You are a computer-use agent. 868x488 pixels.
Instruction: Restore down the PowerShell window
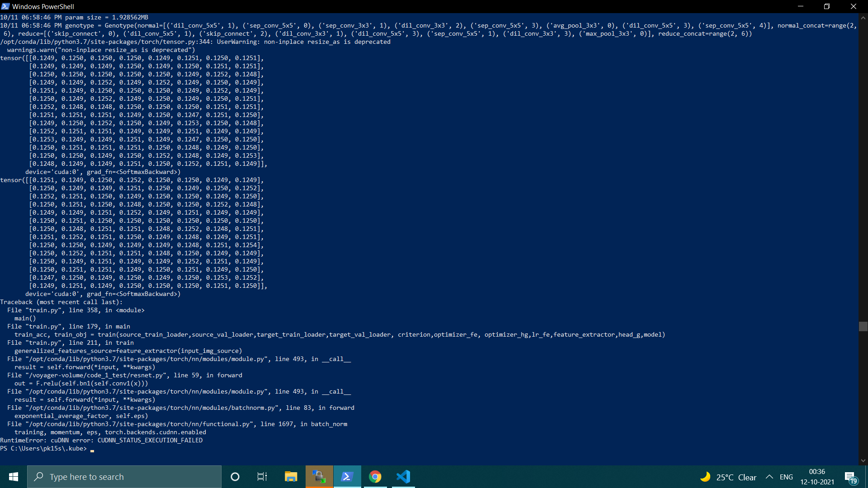[x=827, y=6]
